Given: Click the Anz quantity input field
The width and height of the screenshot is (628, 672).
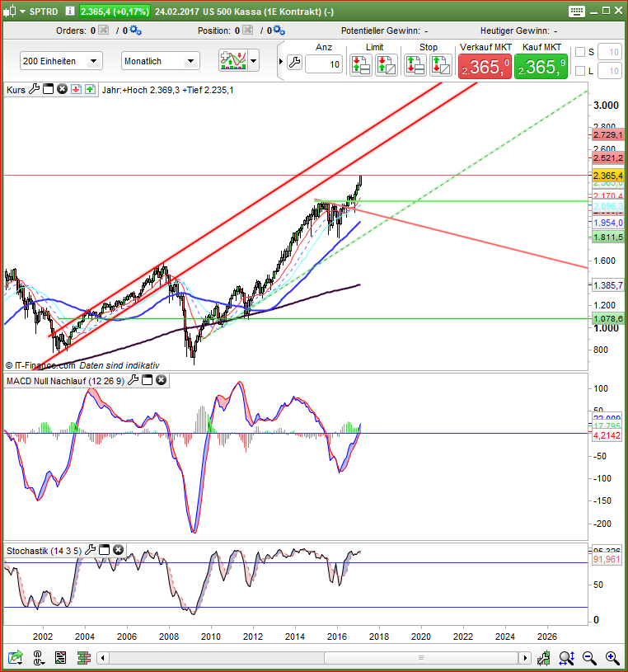Looking at the screenshot, I should coord(323,64).
